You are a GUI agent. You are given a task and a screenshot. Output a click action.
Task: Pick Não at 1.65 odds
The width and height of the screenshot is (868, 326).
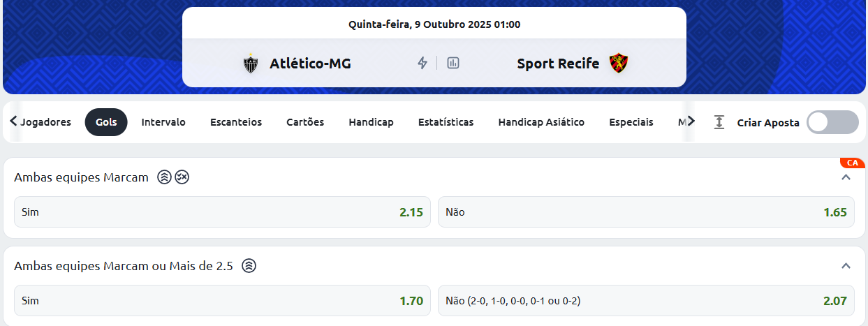(646, 212)
